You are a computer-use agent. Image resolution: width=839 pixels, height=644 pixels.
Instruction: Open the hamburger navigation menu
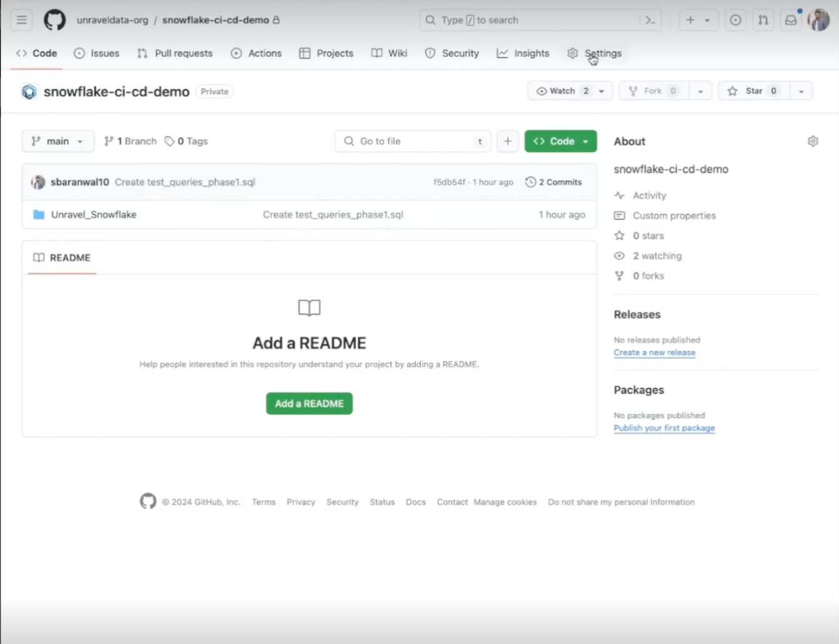tap(21, 20)
